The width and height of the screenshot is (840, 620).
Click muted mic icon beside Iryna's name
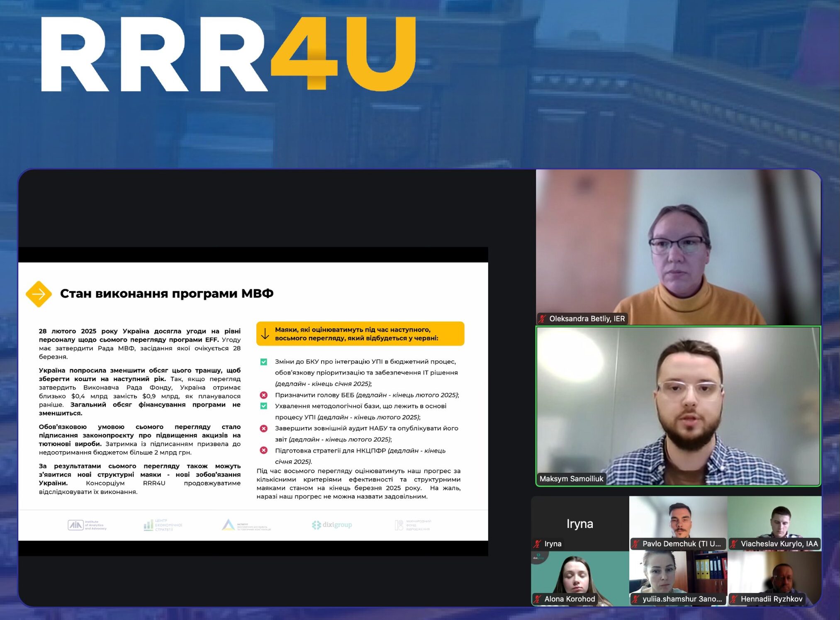pos(537,544)
